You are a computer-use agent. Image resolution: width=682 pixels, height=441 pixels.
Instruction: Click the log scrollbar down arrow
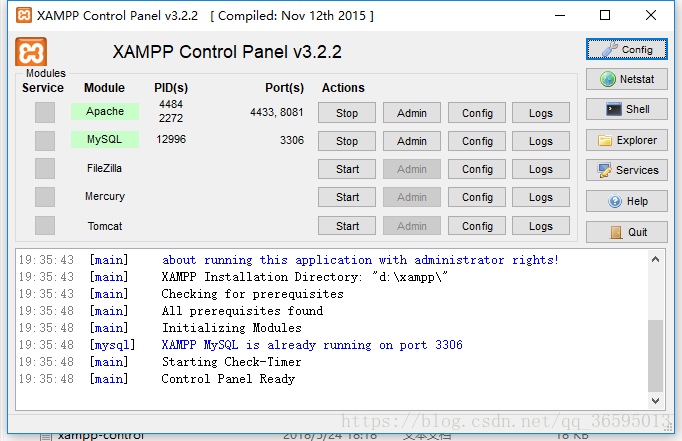pos(655,401)
